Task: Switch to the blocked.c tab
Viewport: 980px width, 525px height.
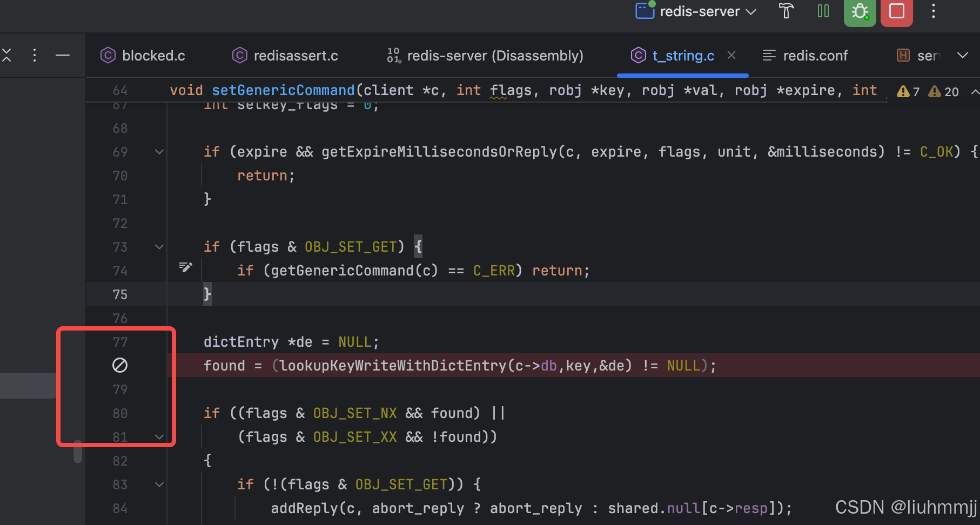Action: pyautogui.click(x=143, y=55)
